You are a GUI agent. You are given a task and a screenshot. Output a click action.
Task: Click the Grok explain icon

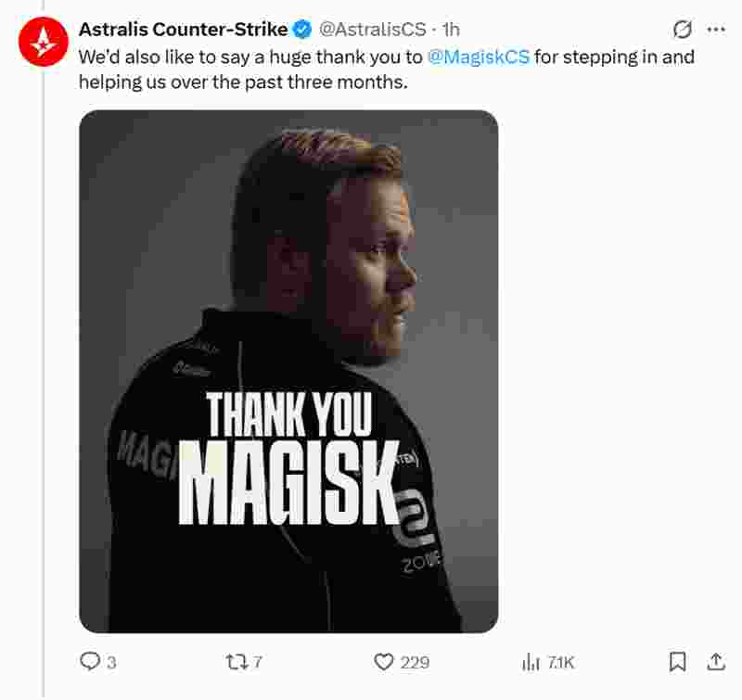point(682,30)
